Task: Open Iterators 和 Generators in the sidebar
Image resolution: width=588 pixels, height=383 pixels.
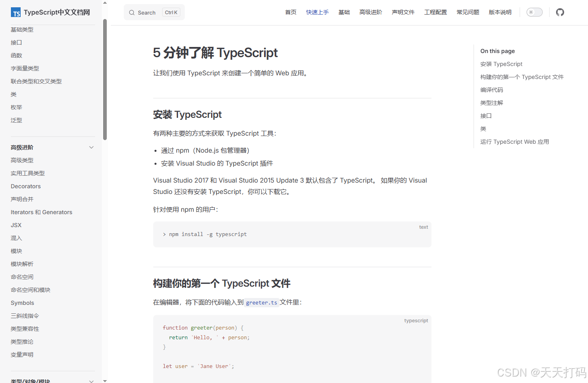Action: 42,212
